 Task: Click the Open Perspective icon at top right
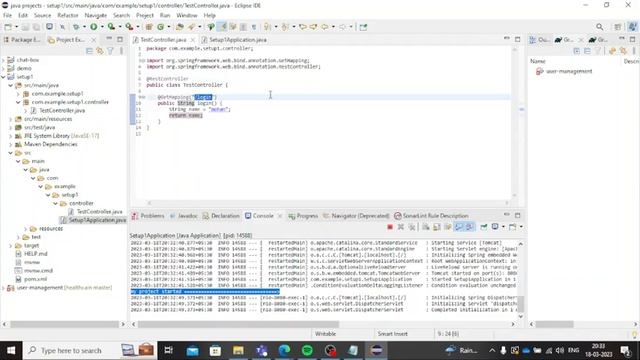[618, 27]
